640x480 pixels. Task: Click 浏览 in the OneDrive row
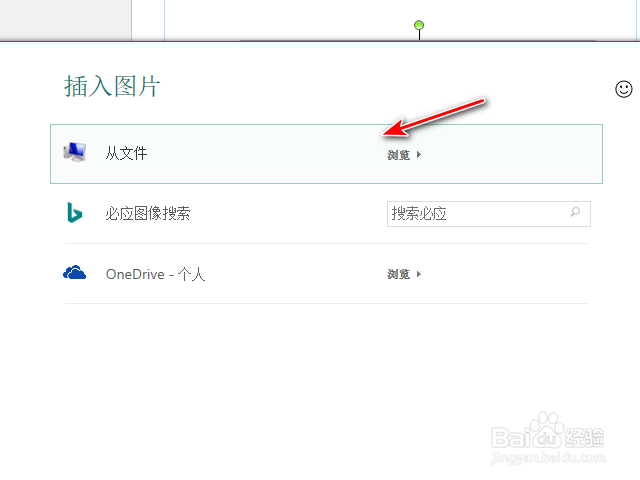[x=398, y=274]
